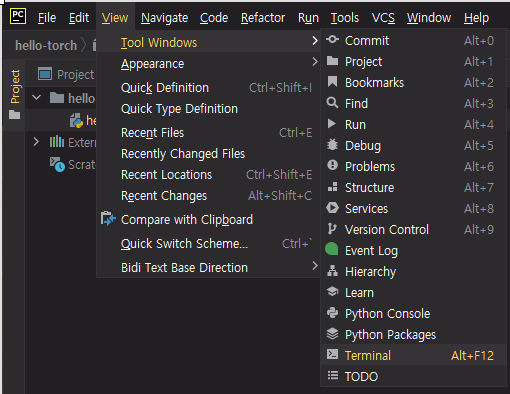
Task: Click hello-torch breadcrumb in navigation bar
Action: click(46, 45)
